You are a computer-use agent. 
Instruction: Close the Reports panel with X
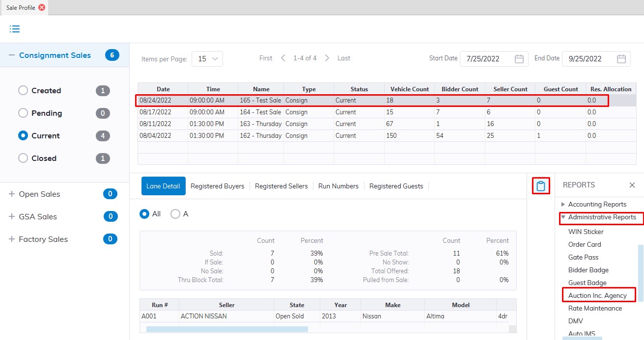(x=632, y=185)
